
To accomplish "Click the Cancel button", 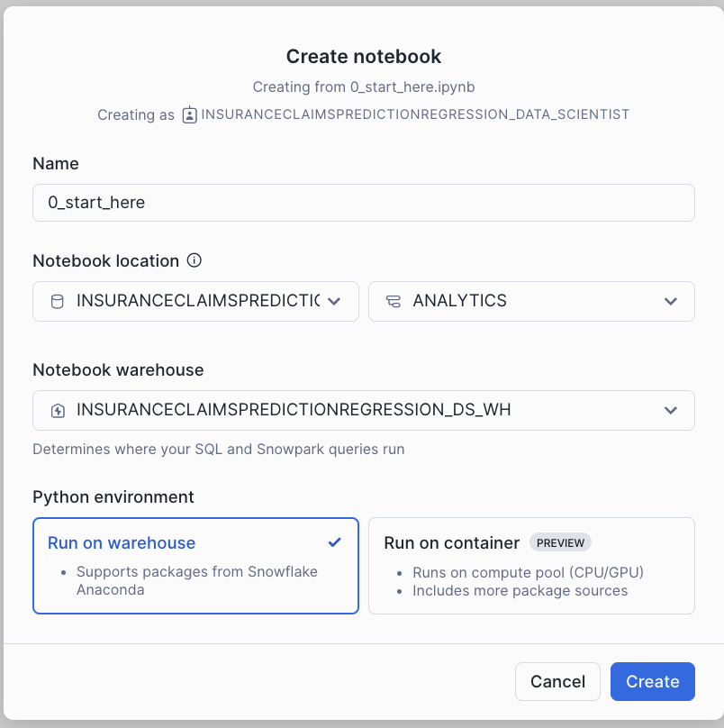I will click(557, 681).
